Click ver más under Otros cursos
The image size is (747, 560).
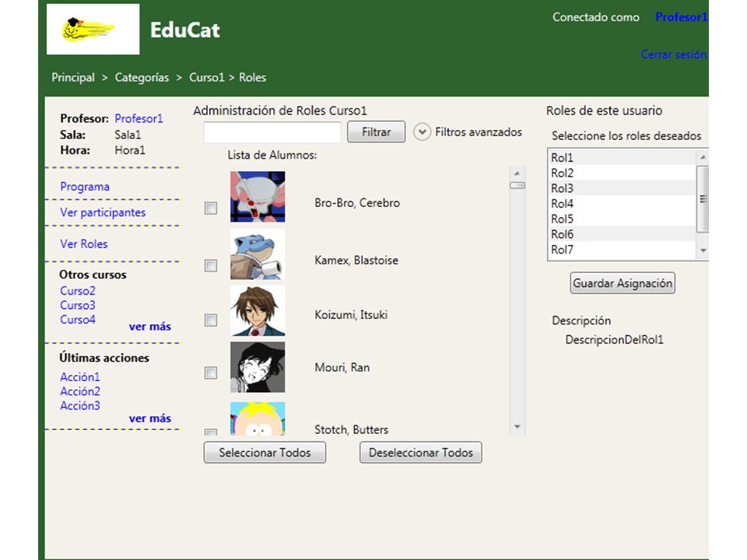pyautogui.click(x=150, y=327)
